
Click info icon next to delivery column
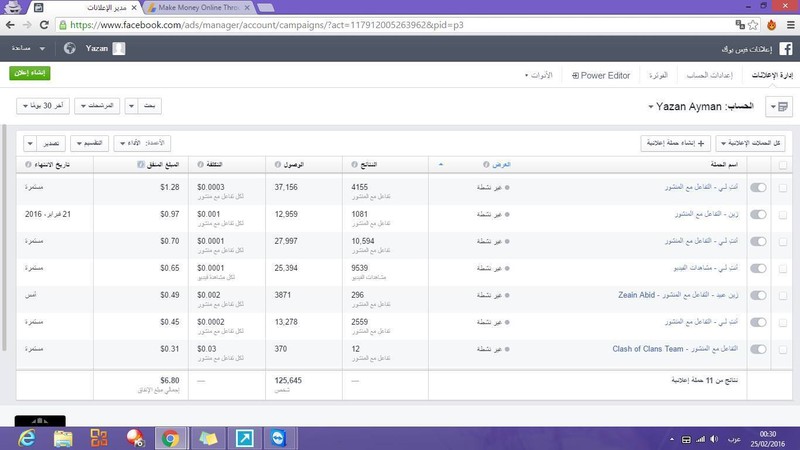tap(486, 164)
